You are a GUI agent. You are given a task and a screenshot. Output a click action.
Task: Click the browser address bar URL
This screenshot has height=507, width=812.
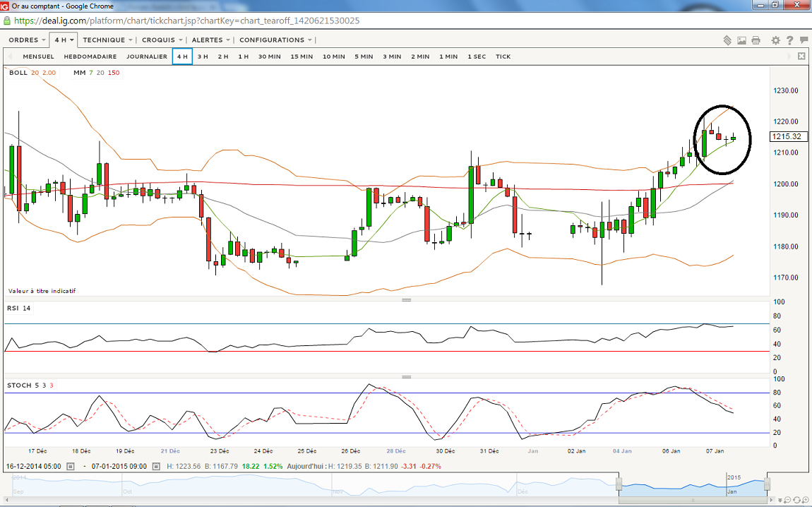[186, 20]
